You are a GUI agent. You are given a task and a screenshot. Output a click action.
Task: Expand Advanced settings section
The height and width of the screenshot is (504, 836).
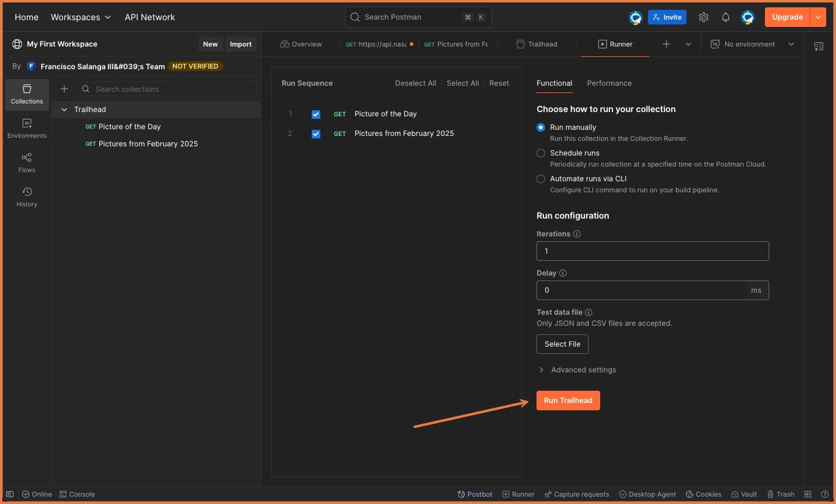[x=576, y=370]
